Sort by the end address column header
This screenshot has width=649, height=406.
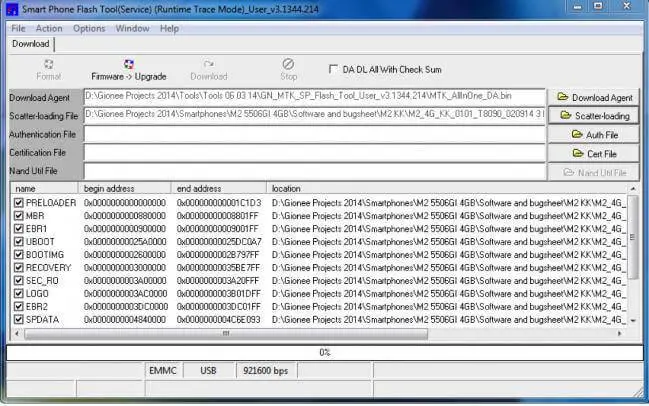pyautogui.click(x=219, y=189)
